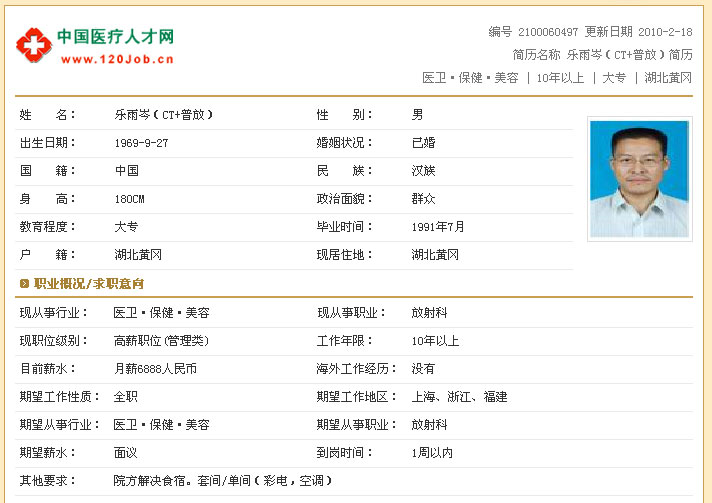Select nationality value 中国

[x=127, y=171]
